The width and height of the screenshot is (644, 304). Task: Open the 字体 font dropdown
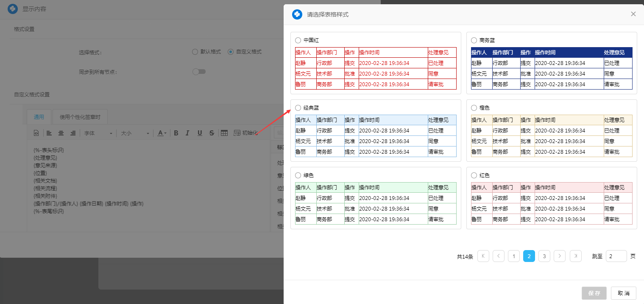(98, 133)
